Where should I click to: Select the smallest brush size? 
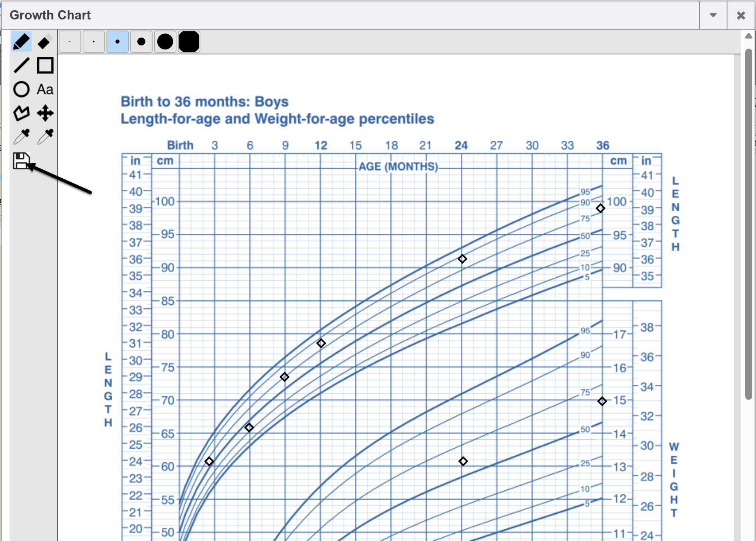tap(70, 42)
